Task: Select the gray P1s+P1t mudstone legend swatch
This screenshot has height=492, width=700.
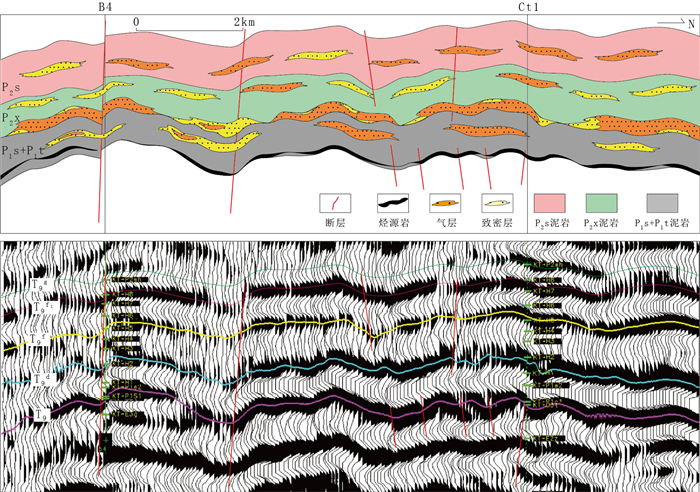Action: click(660, 204)
